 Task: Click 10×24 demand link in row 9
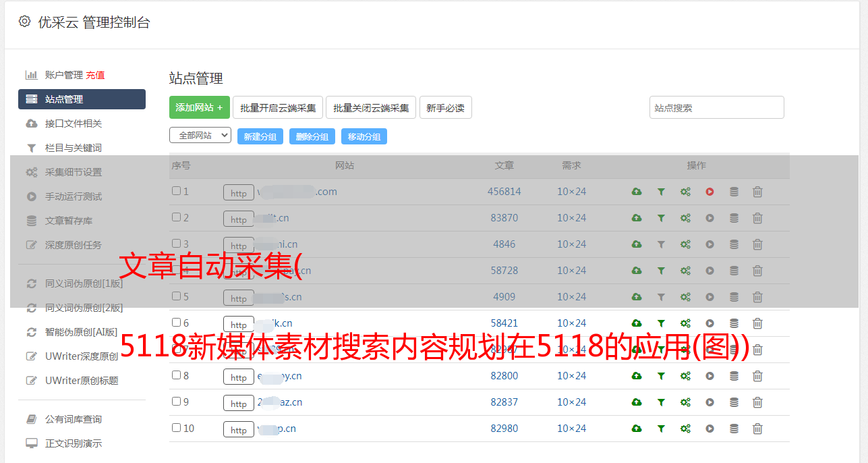point(572,402)
